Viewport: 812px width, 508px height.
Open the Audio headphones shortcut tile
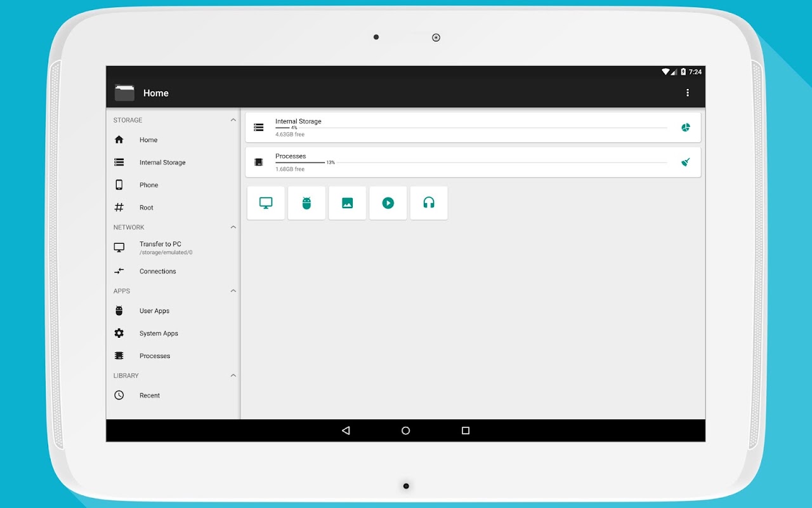click(x=429, y=203)
